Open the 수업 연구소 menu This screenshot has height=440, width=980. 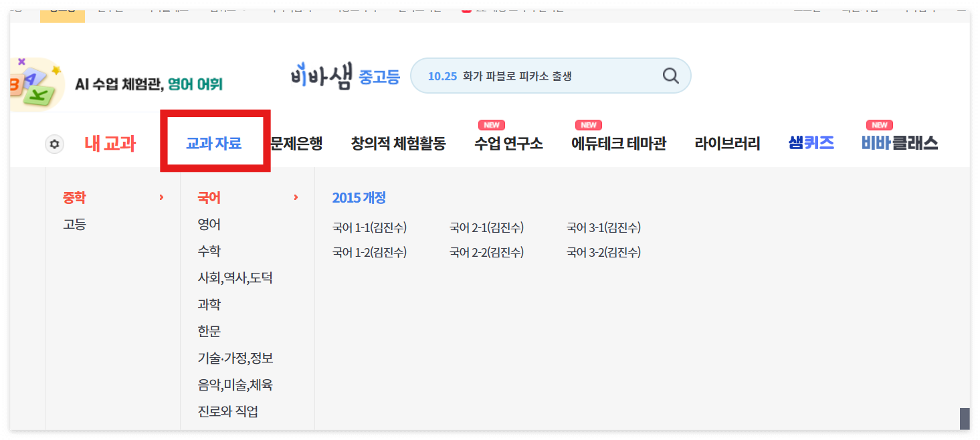508,142
